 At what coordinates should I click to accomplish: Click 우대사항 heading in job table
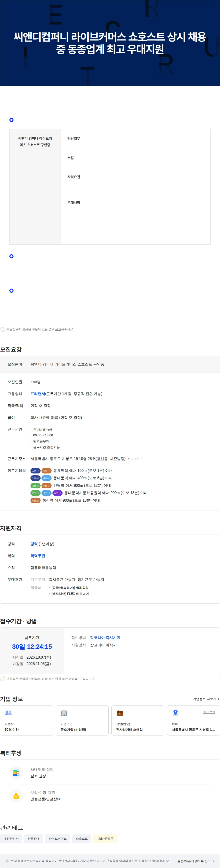click(x=74, y=203)
